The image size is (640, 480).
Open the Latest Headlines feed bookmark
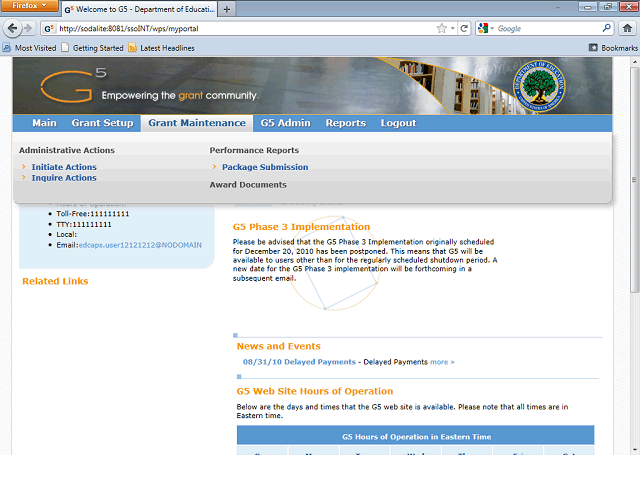coord(161,48)
